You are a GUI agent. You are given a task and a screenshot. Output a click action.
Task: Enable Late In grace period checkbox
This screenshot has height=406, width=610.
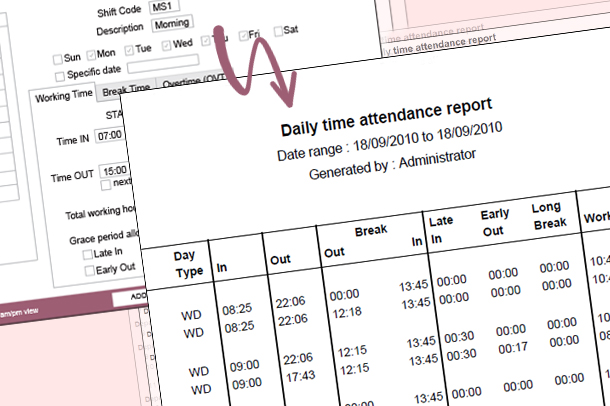(87, 255)
